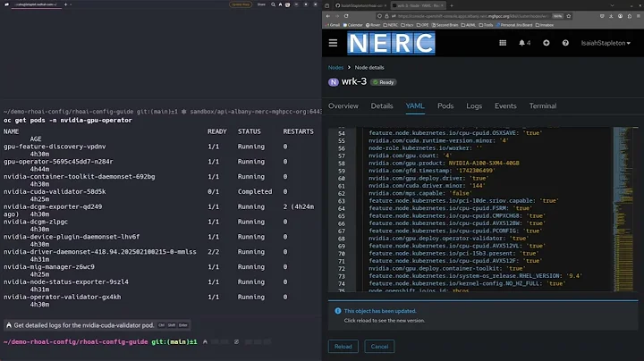Viewport: 644px width, 361px height.
Task: Open the help question-mark menu
Action: point(565,43)
